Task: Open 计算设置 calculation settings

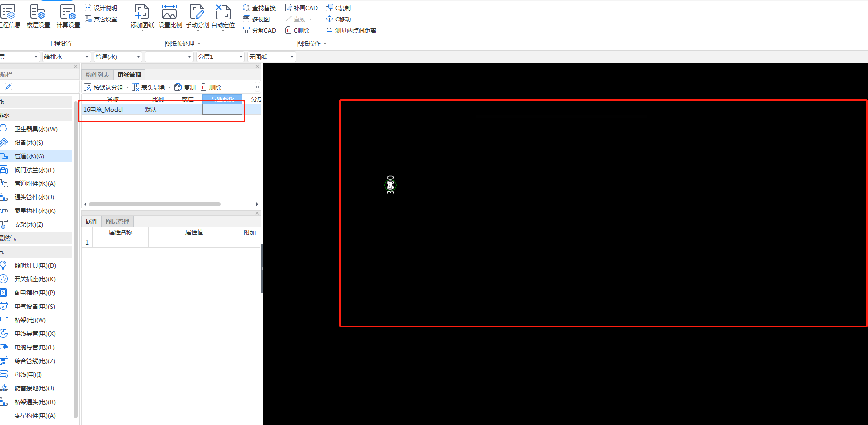Action: pos(68,16)
